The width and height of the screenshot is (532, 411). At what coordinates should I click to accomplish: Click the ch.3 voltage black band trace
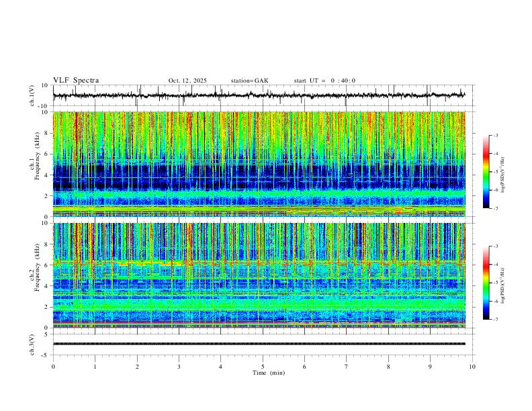tap(259, 344)
